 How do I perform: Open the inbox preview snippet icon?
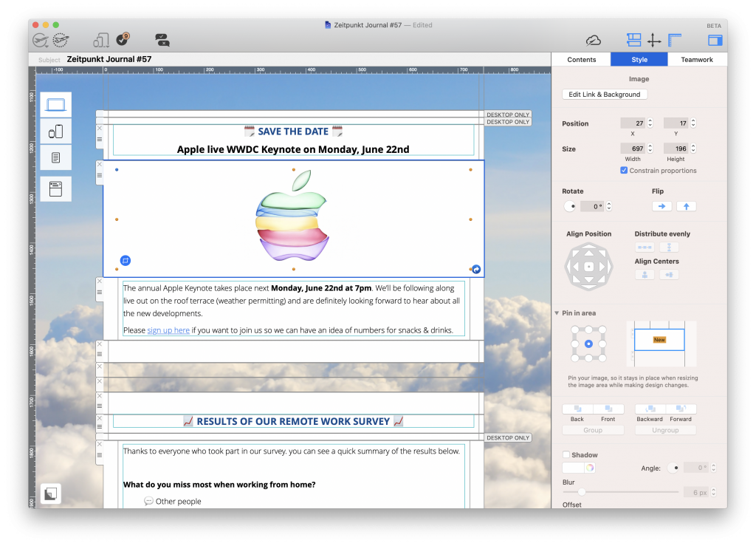coord(56,188)
